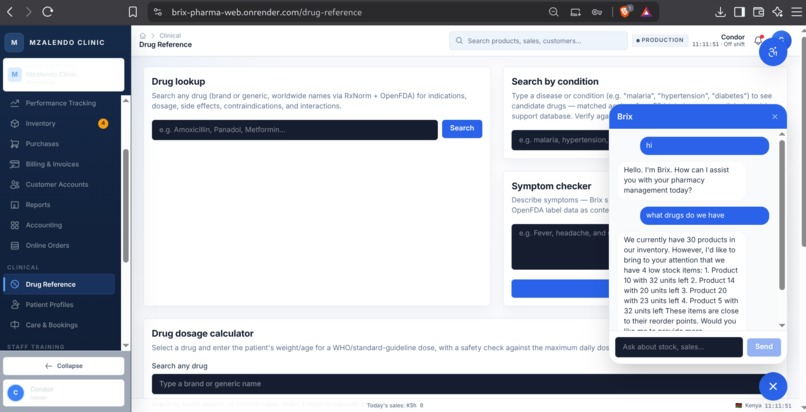Click Today's sales text in footer
806x412 pixels.
pos(395,405)
